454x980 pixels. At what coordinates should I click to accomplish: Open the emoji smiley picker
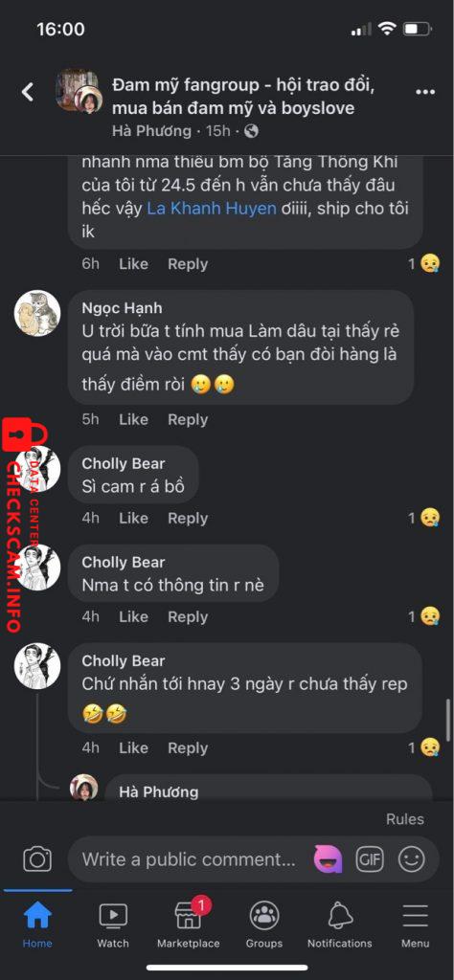412,859
